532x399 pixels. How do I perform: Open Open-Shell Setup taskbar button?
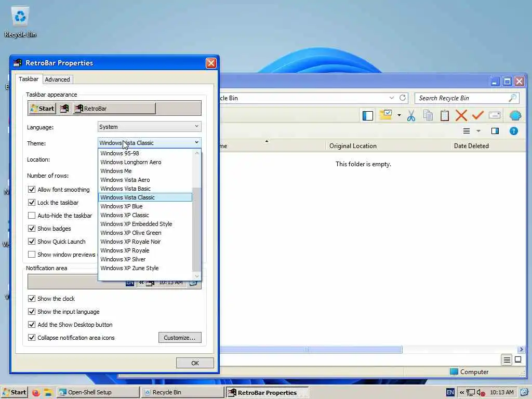pyautogui.click(x=98, y=393)
